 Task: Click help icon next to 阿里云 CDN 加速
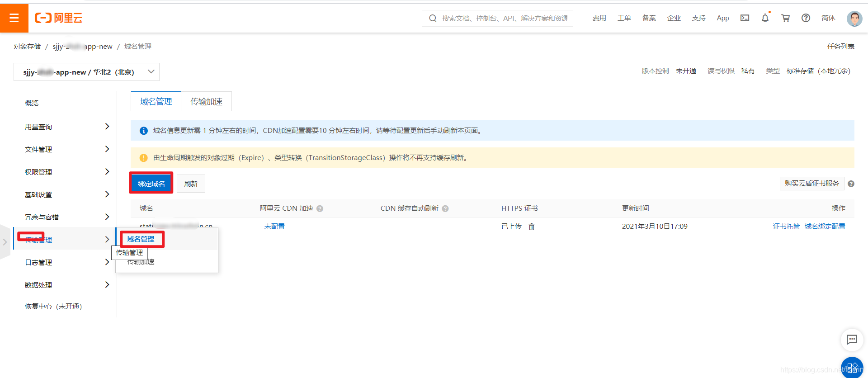(320, 208)
